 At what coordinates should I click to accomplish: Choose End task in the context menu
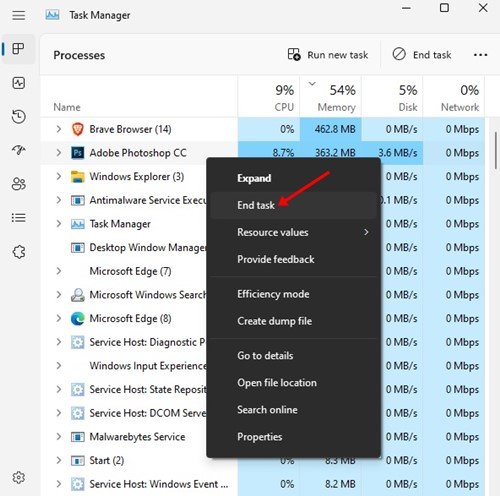293,205
